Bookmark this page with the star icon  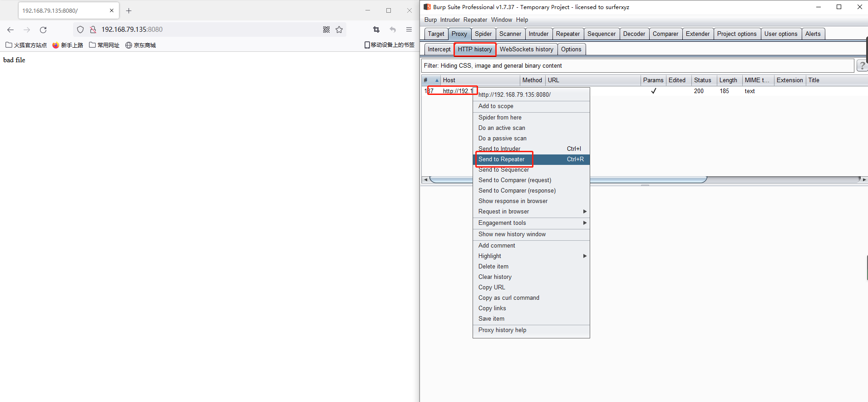click(x=339, y=30)
